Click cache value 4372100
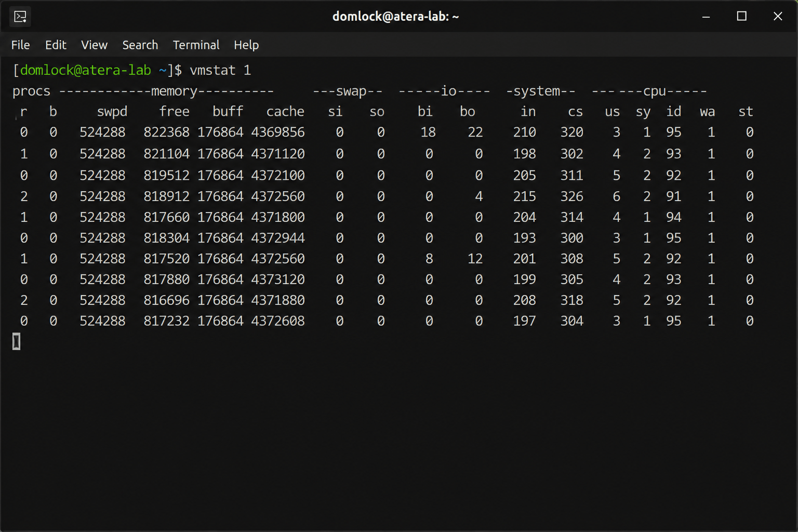The width and height of the screenshot is (798, 532). tap(278, 176)
